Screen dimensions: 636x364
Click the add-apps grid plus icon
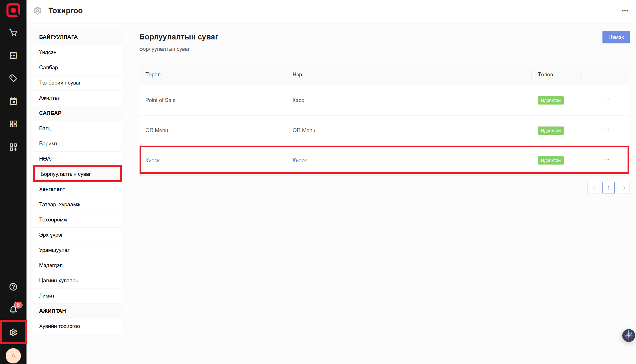(x=13, y=147)
